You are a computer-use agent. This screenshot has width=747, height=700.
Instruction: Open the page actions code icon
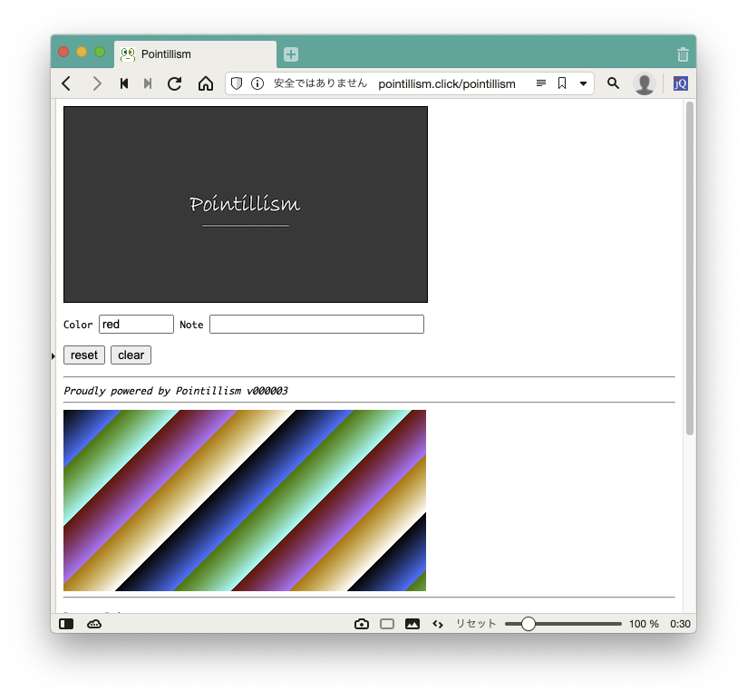[x=437, y=624]
